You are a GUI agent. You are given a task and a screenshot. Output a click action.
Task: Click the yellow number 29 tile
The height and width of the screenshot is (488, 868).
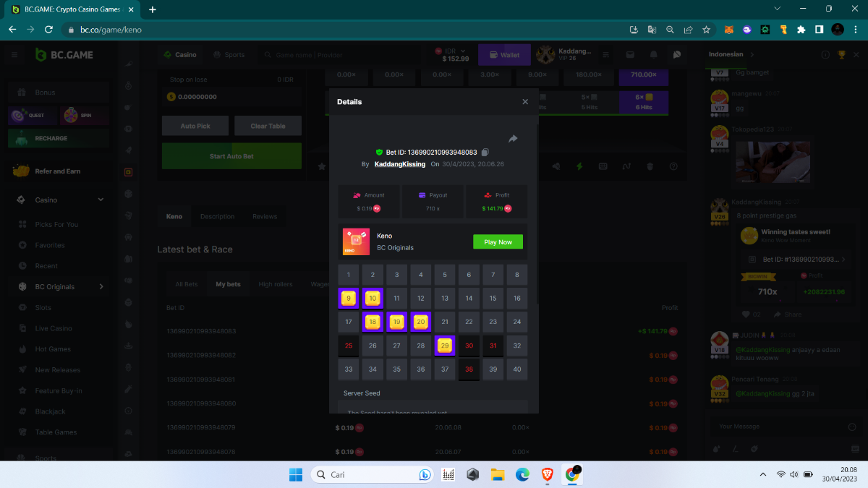coord(445,346)
